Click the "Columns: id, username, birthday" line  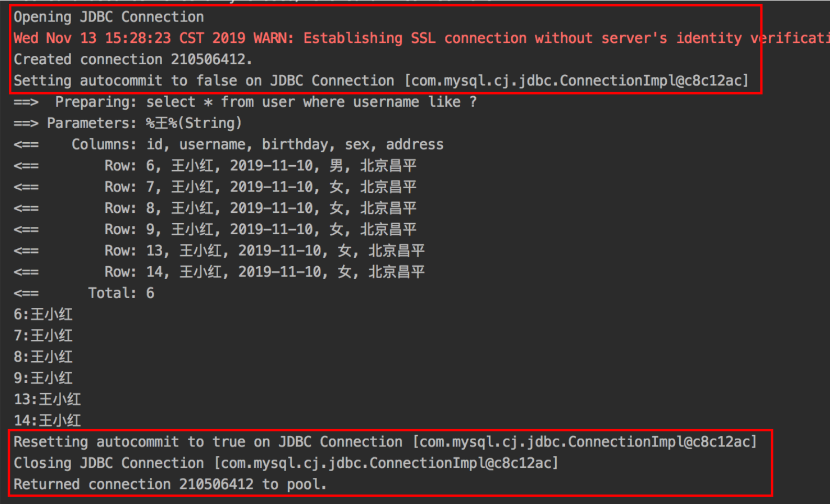pyautogui.click(x=257, y=144)
